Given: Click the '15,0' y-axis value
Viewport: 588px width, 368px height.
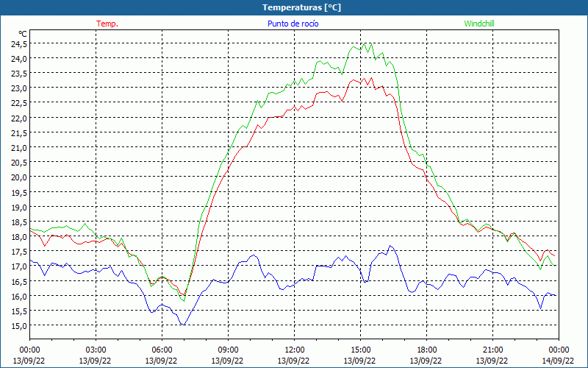Looking at the screenshot, I should (x=19, y=326).
